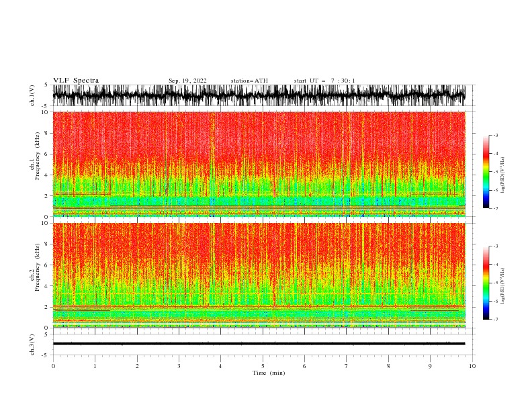The image size is (532, 411).
Task: Select the ch.1 "Frequency (kHz)" axis label
Action: click(x=38, y=156)
